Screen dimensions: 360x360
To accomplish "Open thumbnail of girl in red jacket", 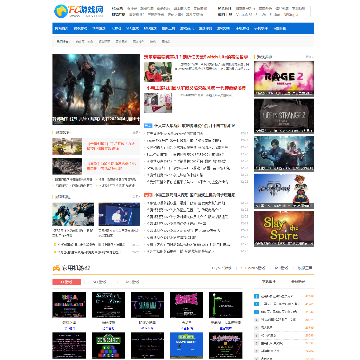I will [158, 72].
